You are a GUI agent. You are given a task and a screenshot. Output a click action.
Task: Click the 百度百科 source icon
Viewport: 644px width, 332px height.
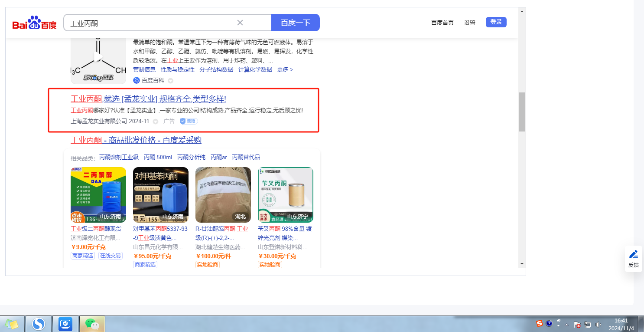[x=137, y=80]
